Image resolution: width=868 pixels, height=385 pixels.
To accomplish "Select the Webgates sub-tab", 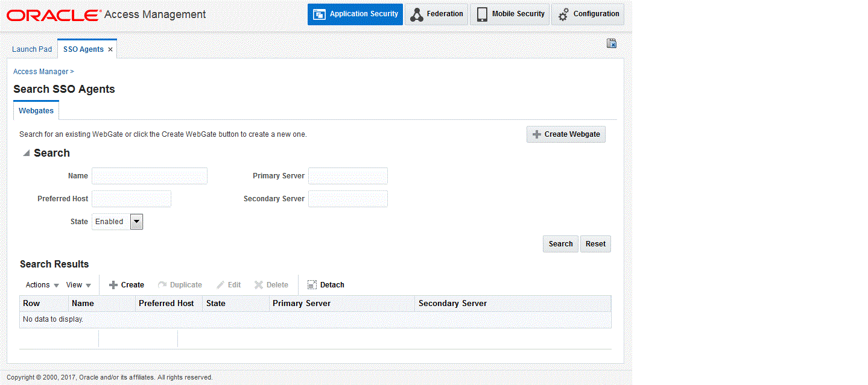I will point(36,111).
